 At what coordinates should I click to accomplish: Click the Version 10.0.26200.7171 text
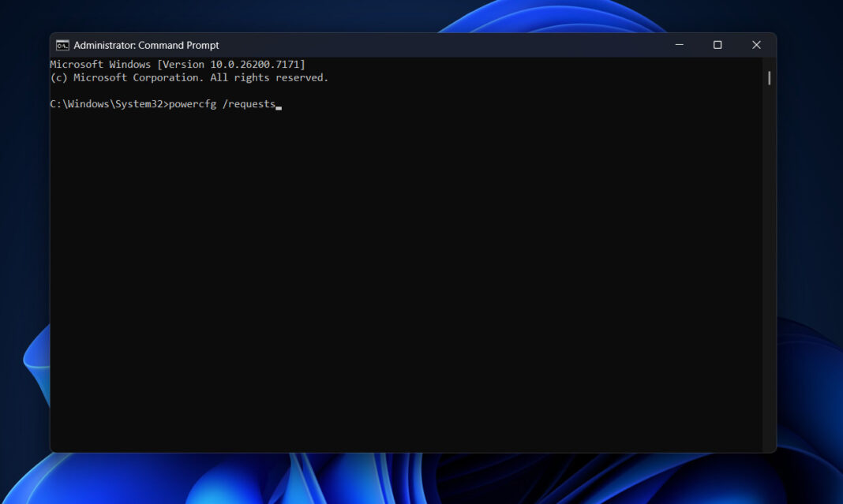click(227, 64)
